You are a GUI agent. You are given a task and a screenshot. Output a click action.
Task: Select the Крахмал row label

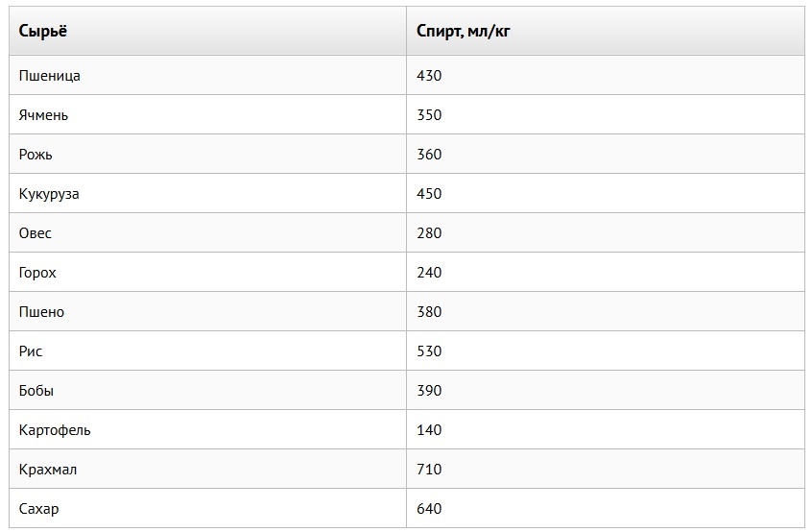(x=48, y=470)
